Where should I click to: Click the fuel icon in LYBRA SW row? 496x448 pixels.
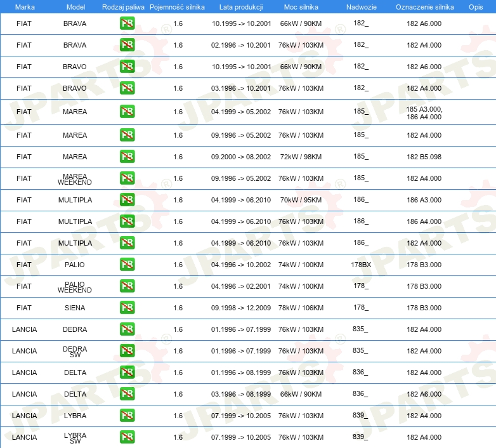(x=127, y=437)
